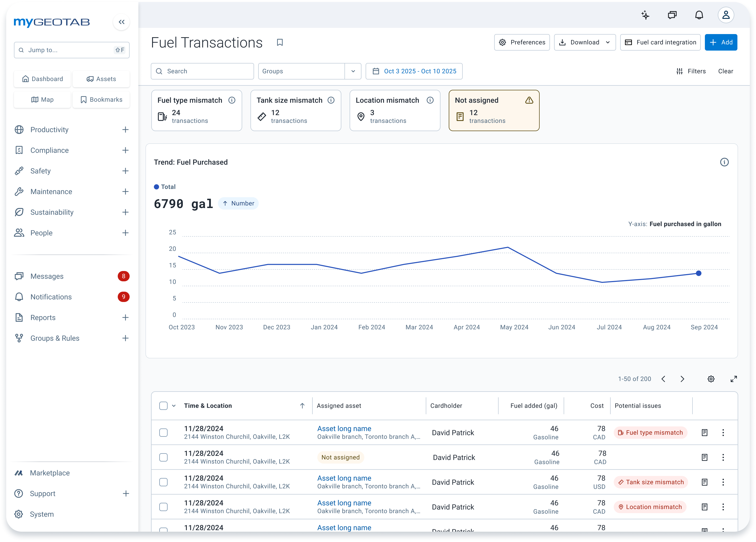Focus the Jump to search field

click(72, 50)
